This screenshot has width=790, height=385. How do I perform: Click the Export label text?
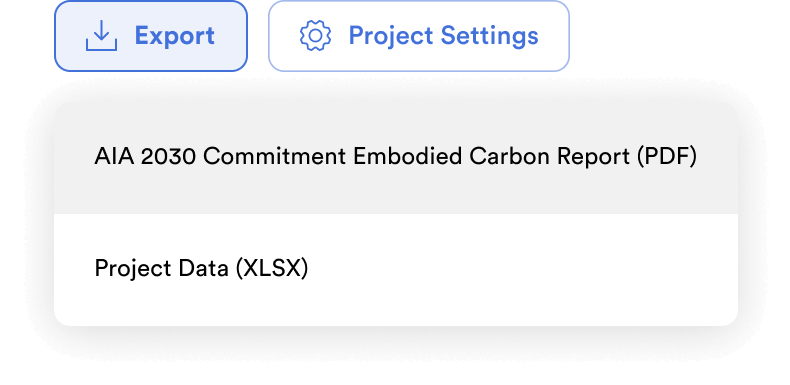(x=175, y=36)
